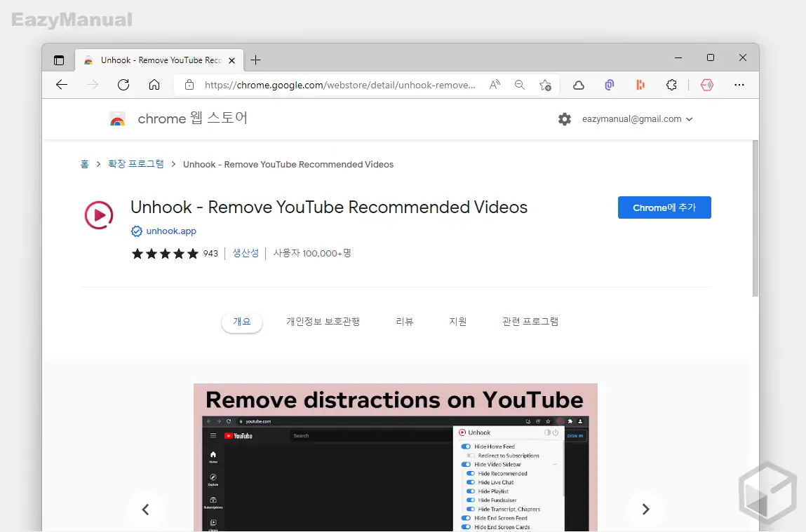This screenshot has width=806, height=532.
Task: Click the 사용자 100,000+명 text
Action: (x=312, y=254)
